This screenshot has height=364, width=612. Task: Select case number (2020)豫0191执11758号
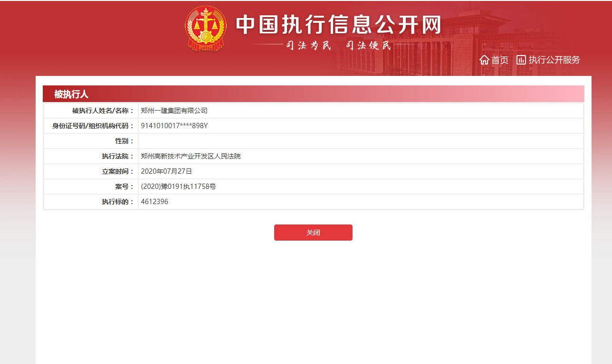(179, 187)
